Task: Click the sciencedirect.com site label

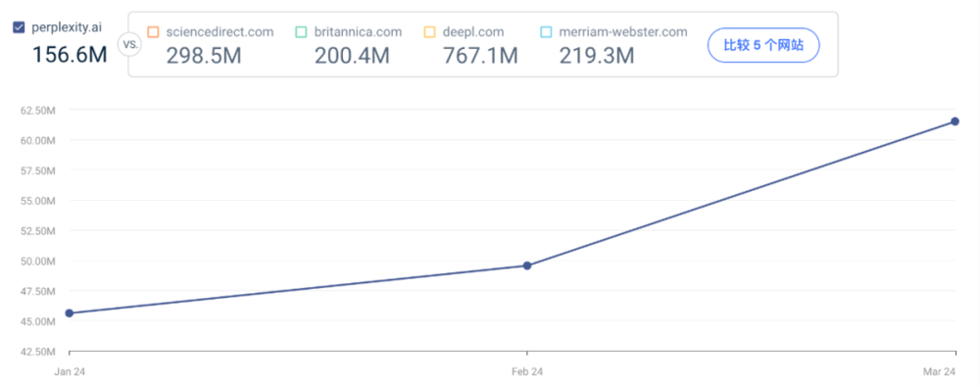Action: click(220, 32)
